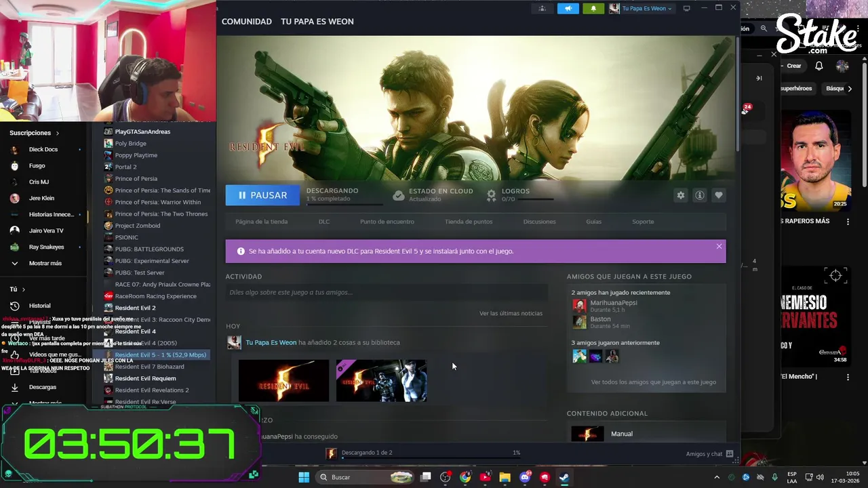Select Portal 2 in library list
This screenshot has height=488, width=868.
(125, 167)
